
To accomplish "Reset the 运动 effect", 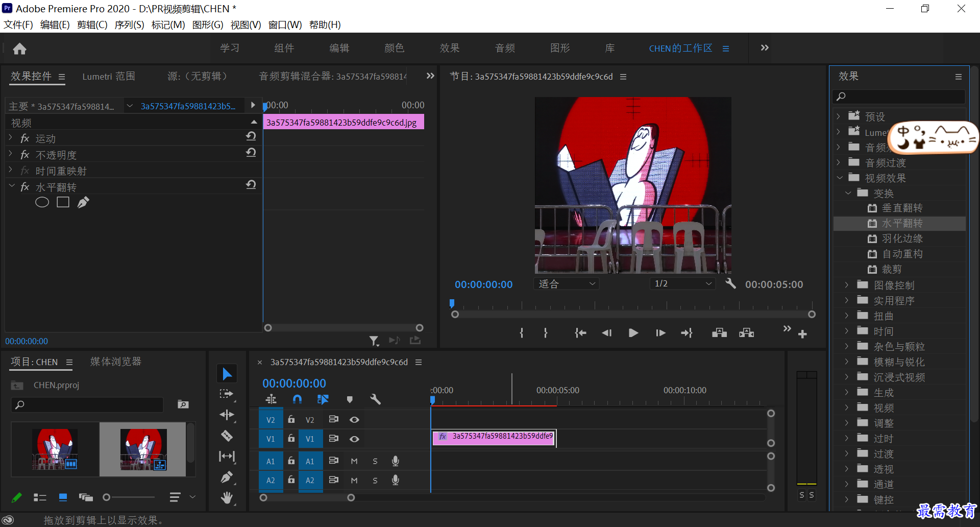I will tap(251, 136).
